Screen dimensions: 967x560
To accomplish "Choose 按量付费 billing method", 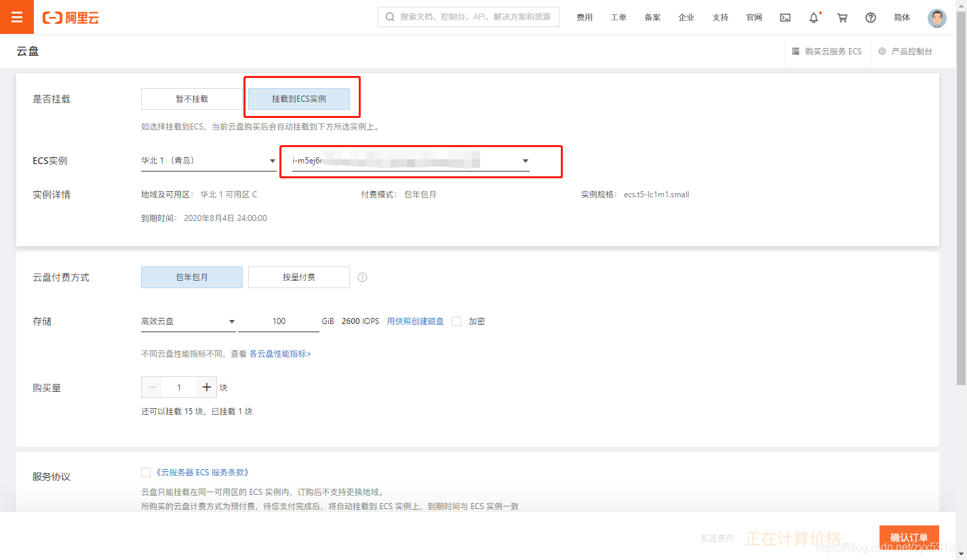I will click(299, 277).
